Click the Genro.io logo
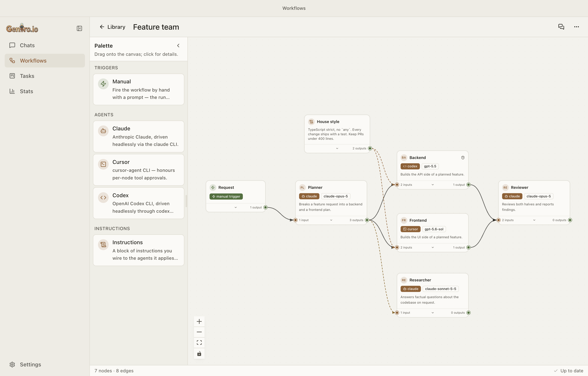Screen dimensions: 588x376 tap(22, 28)
